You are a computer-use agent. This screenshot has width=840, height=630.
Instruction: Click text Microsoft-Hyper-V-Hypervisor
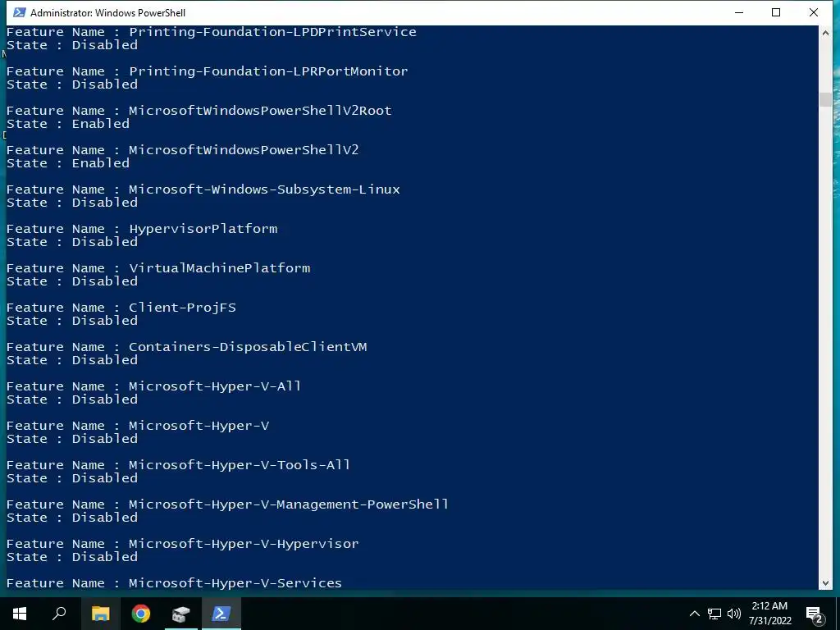click(244, 545)
